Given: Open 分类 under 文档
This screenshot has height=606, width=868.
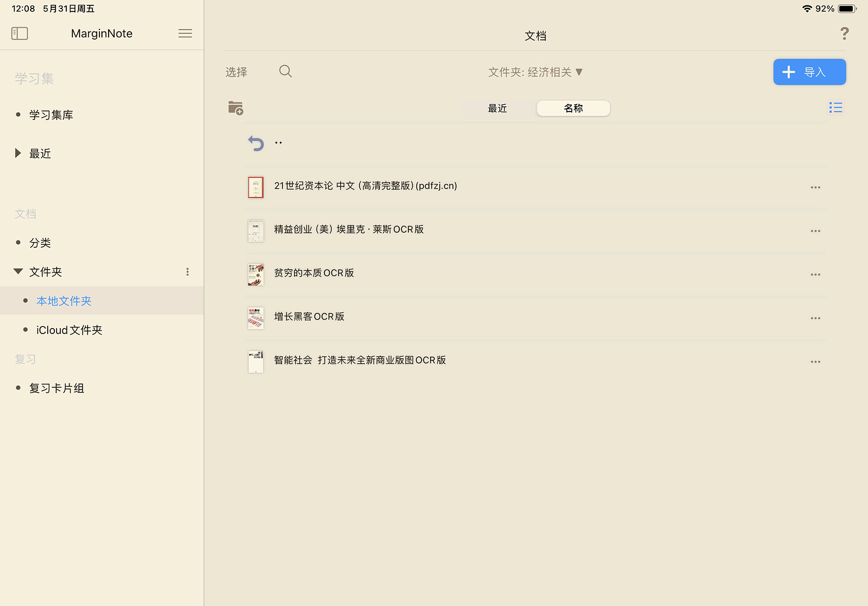Looking at the screenshot, I should click(40, 243).
